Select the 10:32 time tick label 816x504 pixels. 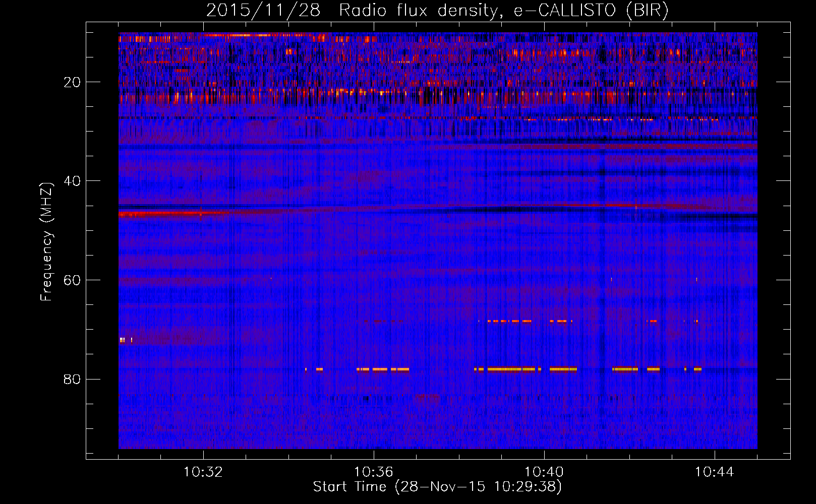pos(203,472)
